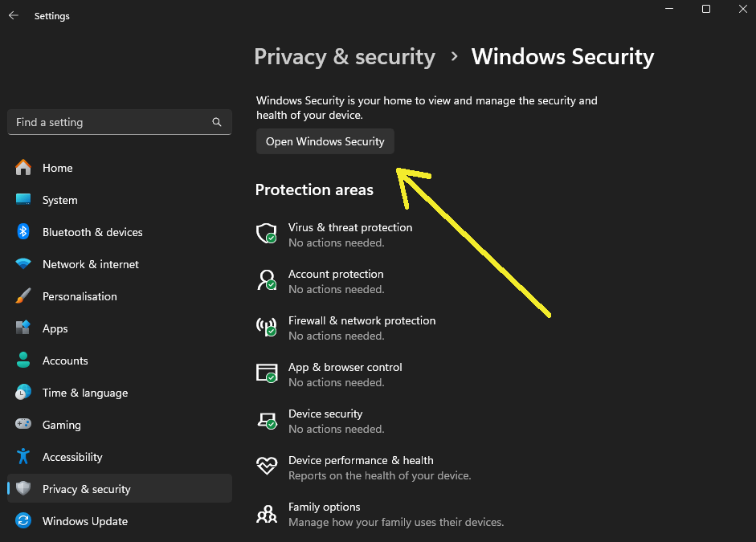Click the Account protection person icon
The width and height of the screenshot is (756, 542).
tap(266, 280)
